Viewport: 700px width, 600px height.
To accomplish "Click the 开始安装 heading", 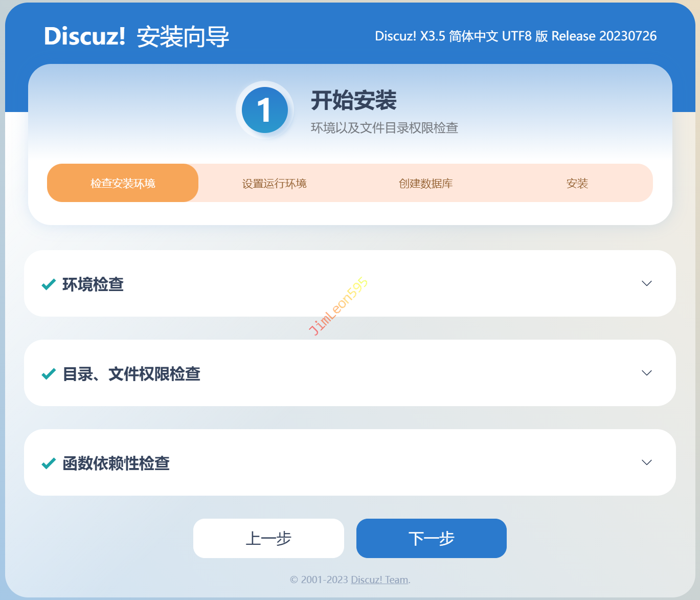I will pyautogui.click(x=354, y=100).
